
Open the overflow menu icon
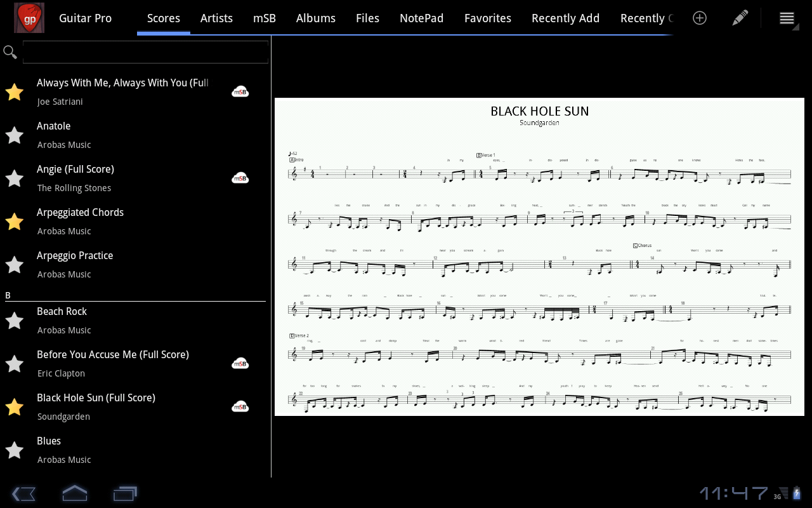tap(787, 18)
